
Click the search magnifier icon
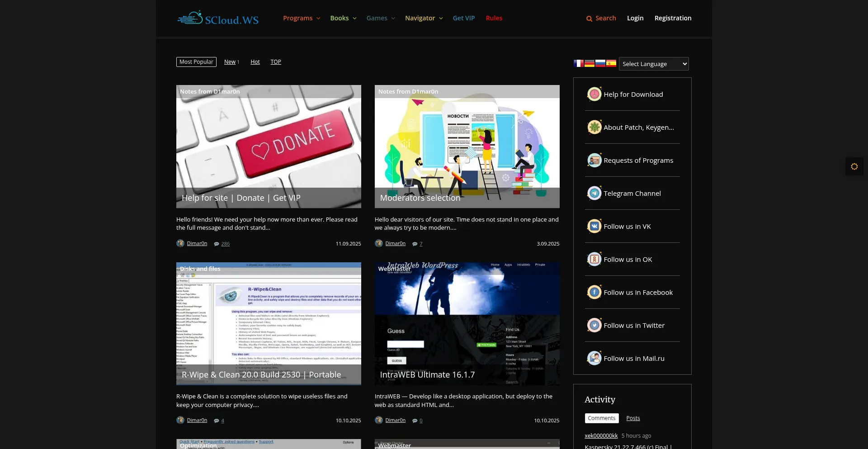[589, 19]
